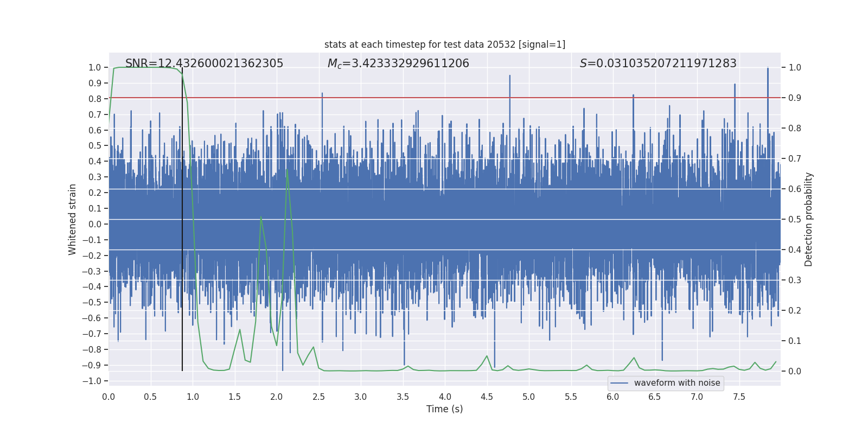868x434 pixels.
Task: Click the 0.0 tick on the Whitened strain axis
Action: 94,224
